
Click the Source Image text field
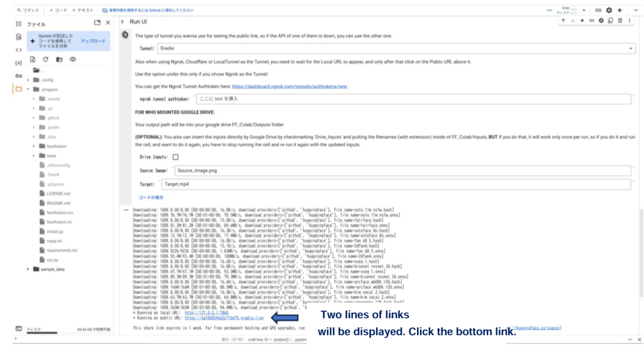coord(402,171)
